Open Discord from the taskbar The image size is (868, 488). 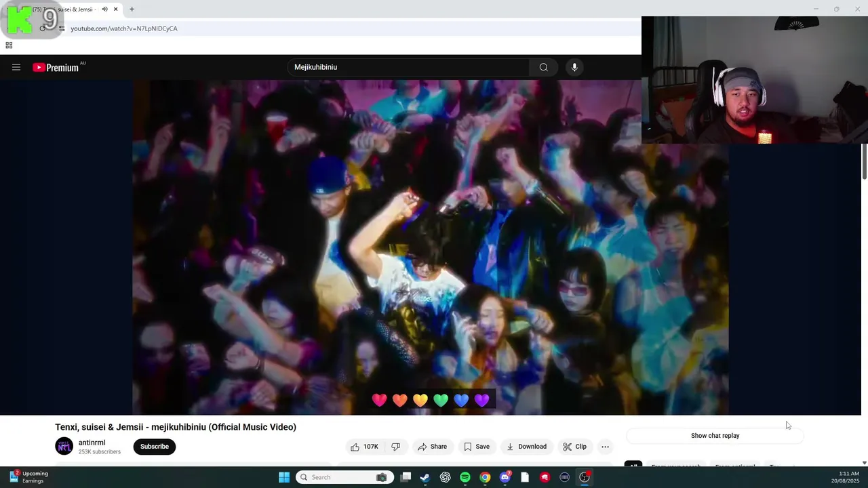coord(505,477)
